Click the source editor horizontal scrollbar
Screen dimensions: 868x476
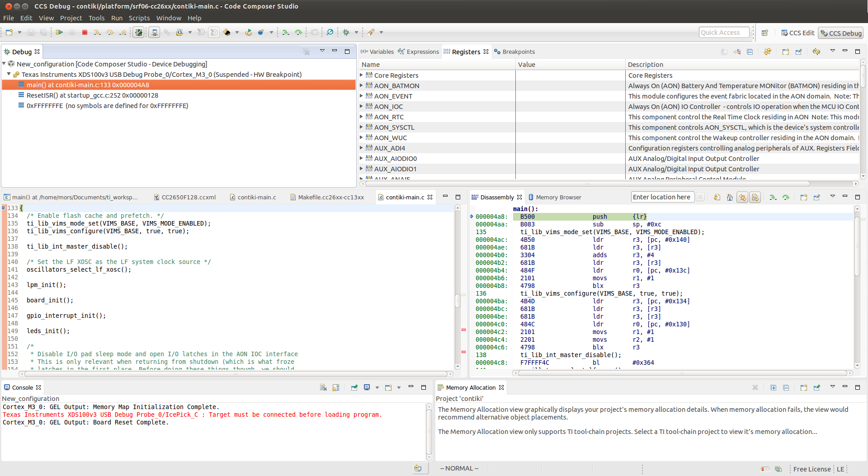pos(235,374)
